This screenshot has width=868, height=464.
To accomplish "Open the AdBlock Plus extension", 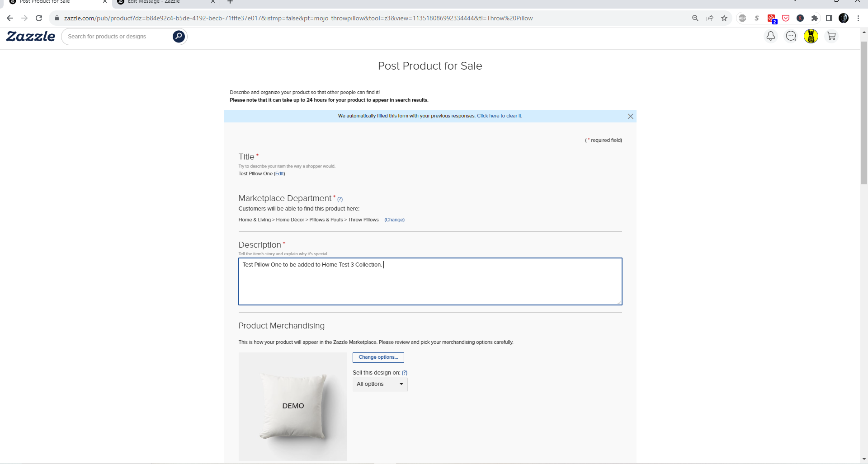I will tap(742, 18).
